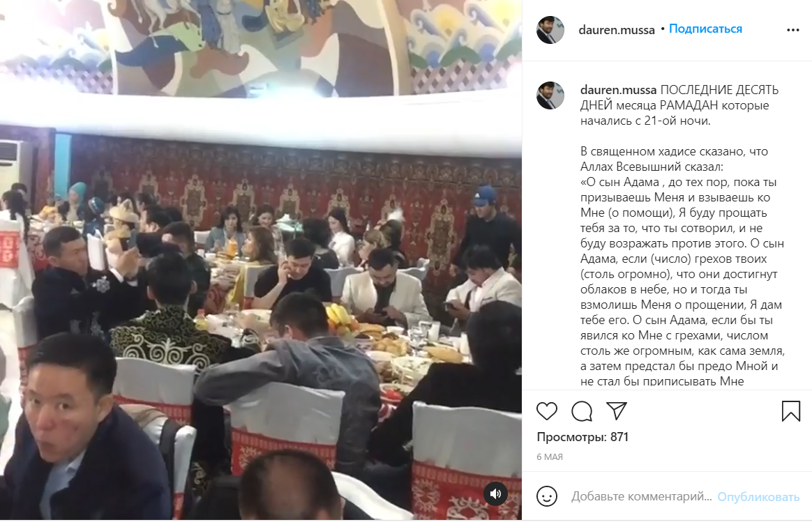Pause the video by clicking the banquet footage

(x=261, y=260)
